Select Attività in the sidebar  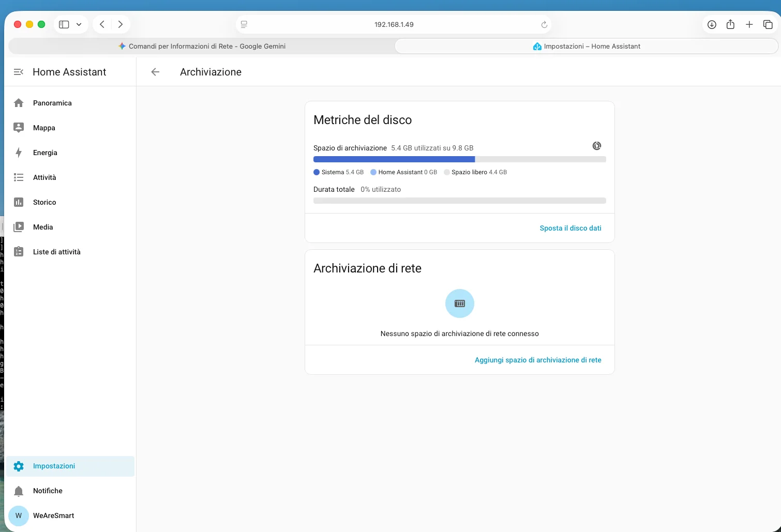point(70,177)
